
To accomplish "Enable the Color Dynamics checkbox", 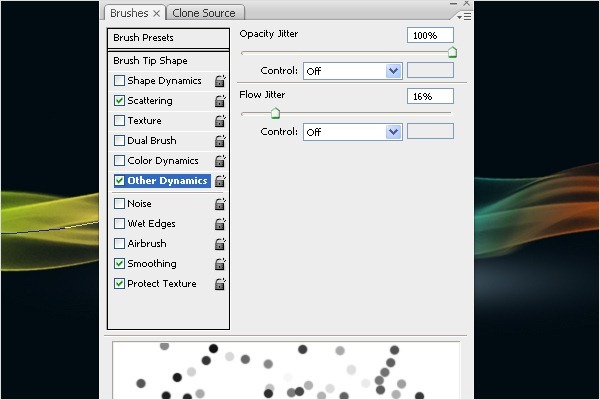I will (x=119, y=160).
